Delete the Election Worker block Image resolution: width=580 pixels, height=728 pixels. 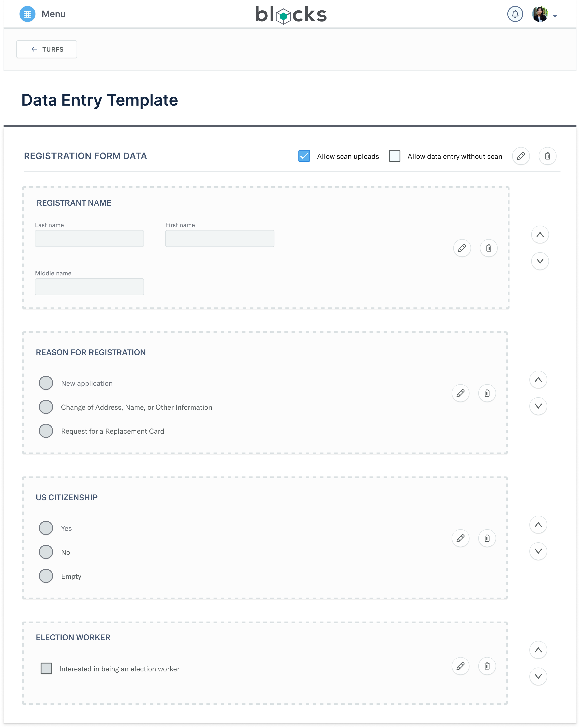tap(487, 666)
